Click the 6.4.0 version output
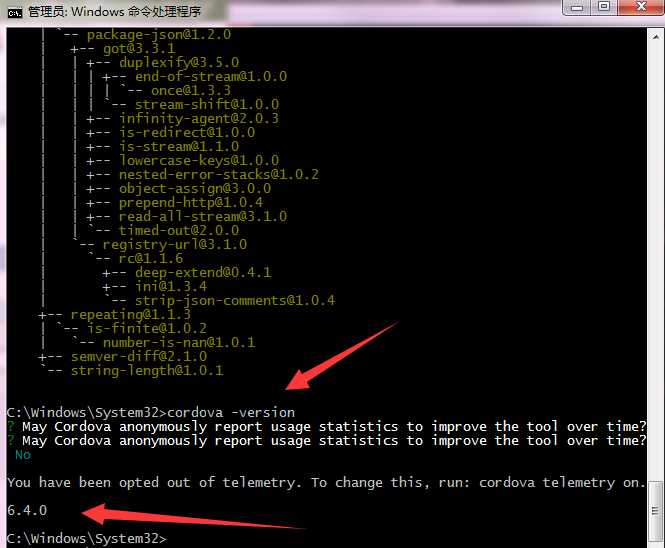The width and height of the screenshot is (665, 548). [27, 510]
